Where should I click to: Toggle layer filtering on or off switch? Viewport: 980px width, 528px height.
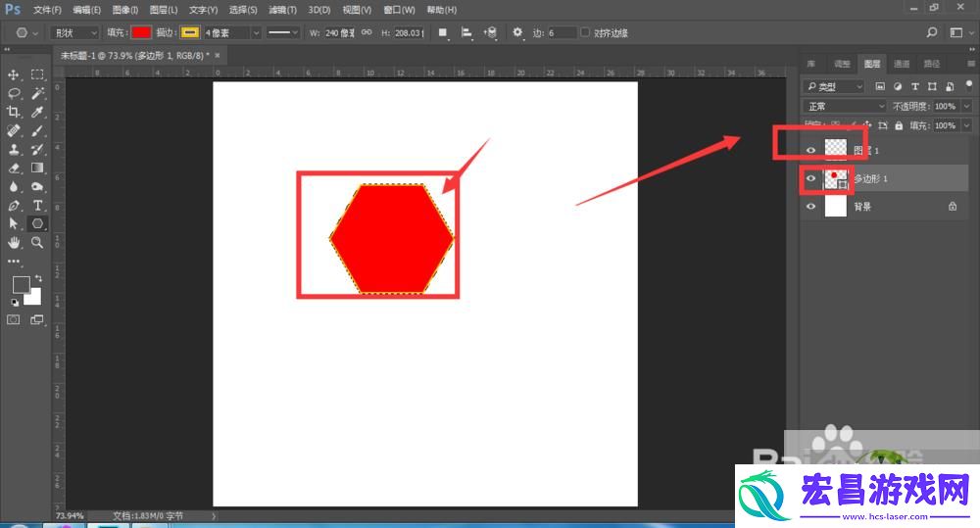[969, 84]
